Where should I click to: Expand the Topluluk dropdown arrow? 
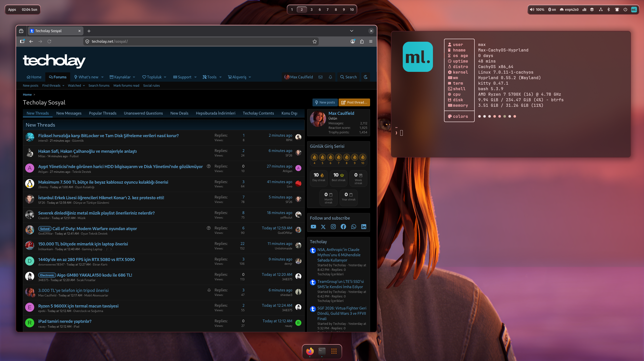pyautogui.click(x=165, y=77)
